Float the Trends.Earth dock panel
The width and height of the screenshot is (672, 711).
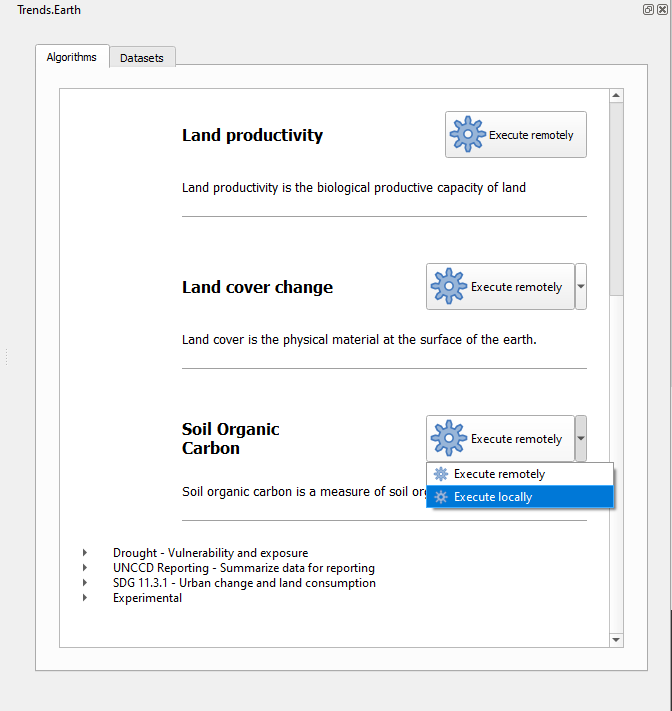649,9
